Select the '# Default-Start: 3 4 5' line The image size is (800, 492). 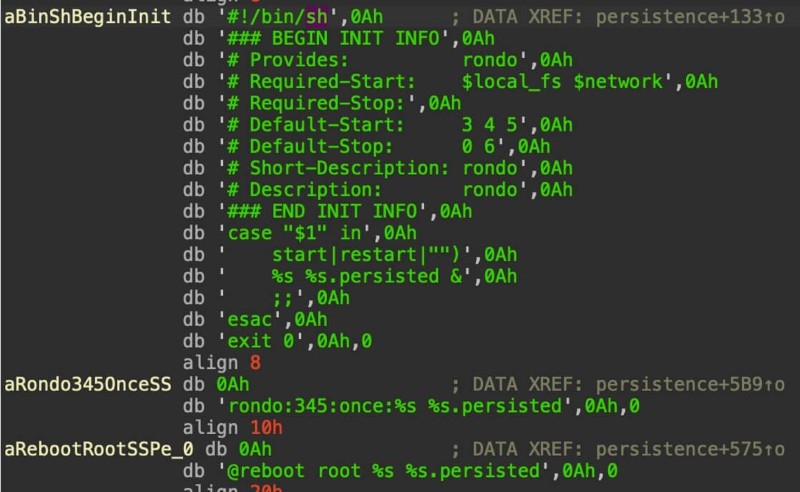click(x=390, y=125)
